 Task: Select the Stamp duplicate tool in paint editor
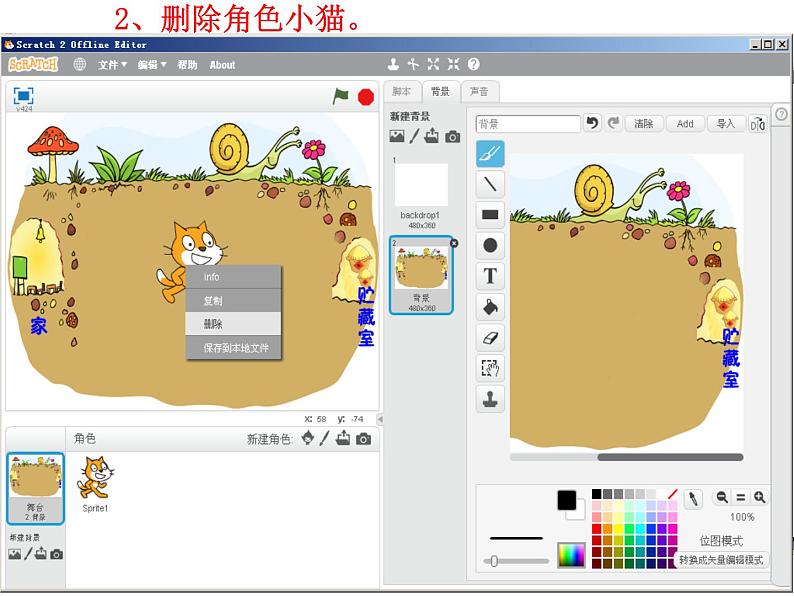(x=490, y=399)
